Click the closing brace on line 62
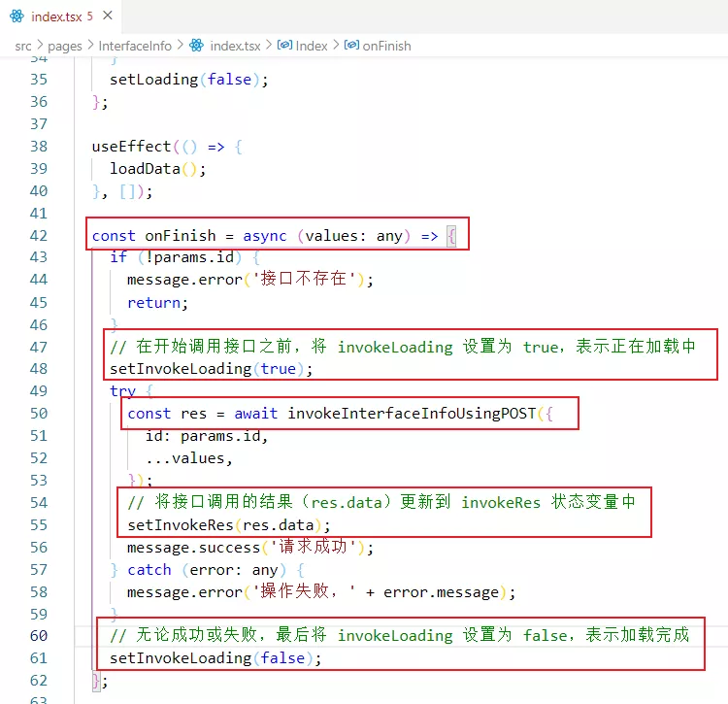Image resolution: width=728 pixels, height=704 pixels. click(96, 682)
